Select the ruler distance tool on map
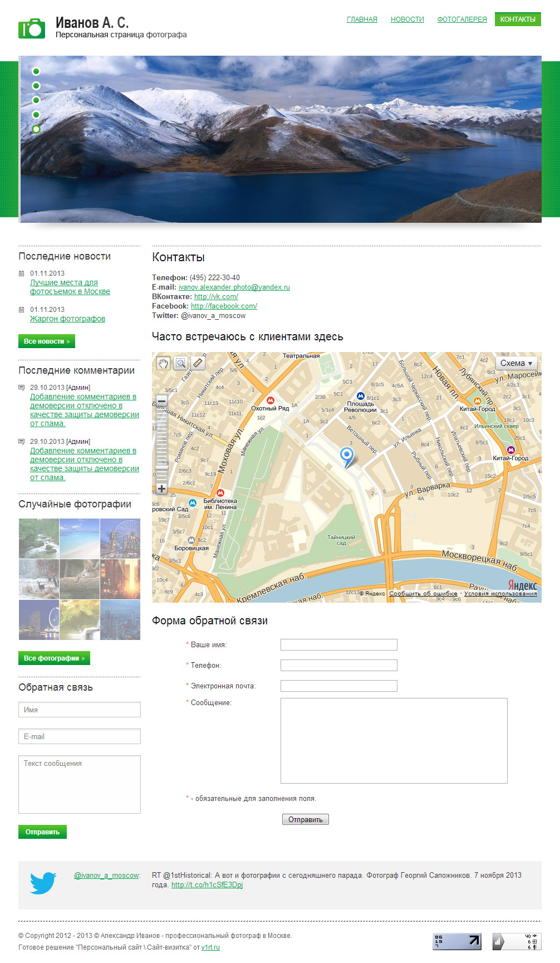This screenshot has height=963, width=560. [x=198, y=364]
